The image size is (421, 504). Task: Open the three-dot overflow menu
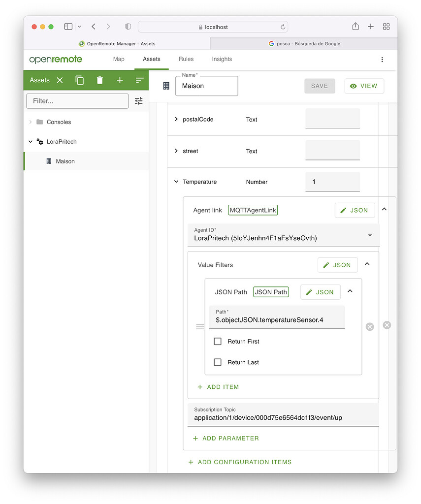pos(382,59)
